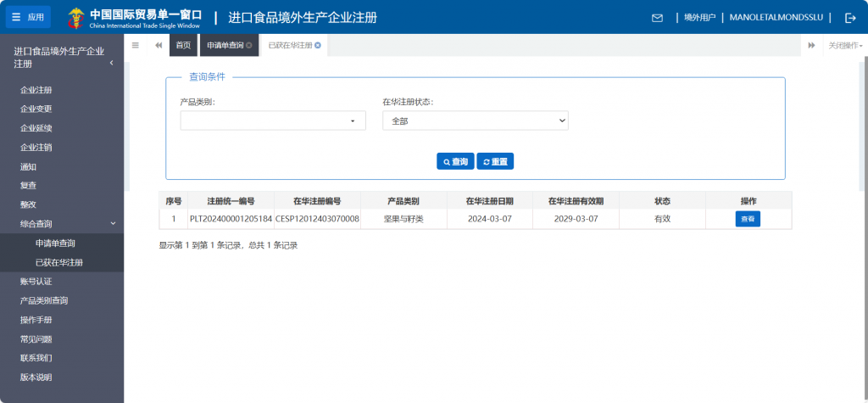Close the 申请单查询 tab
The width and height of the screenshot is (868, 403).
click(x=249, y=46)
